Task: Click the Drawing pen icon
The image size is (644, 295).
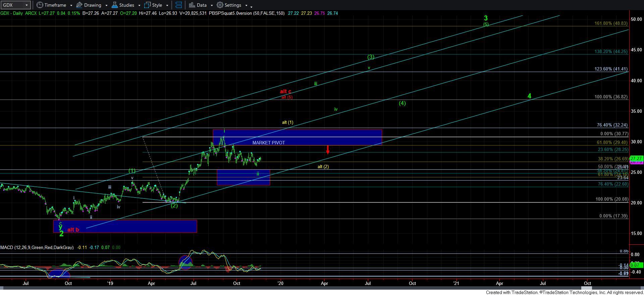Action: [79, 5]
